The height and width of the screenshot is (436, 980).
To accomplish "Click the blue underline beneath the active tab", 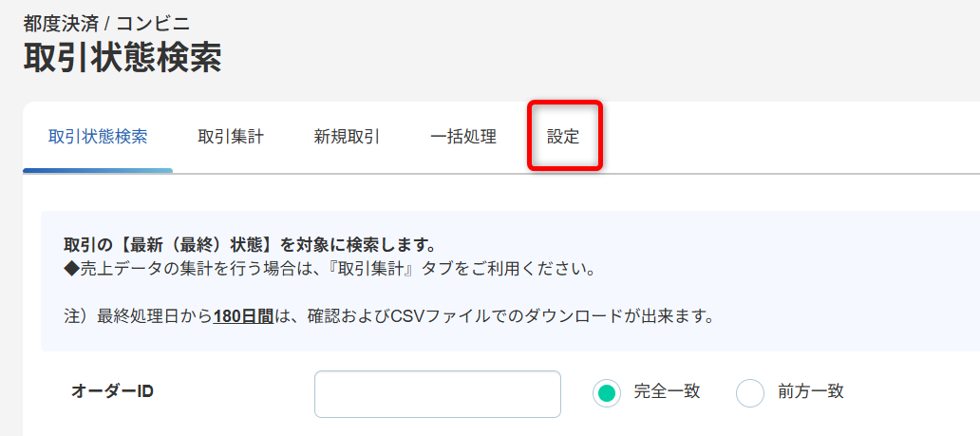I will tap(98, 170).
